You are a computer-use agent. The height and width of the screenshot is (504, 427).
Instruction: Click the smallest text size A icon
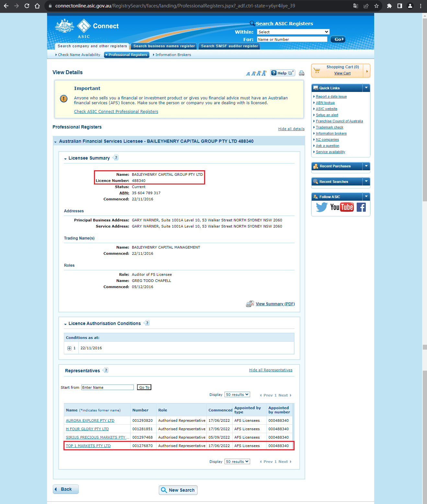248,74
